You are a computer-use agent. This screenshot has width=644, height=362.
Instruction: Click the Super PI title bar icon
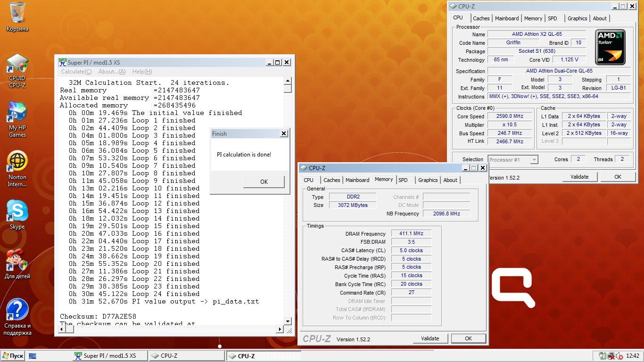pyautogui.click(x=62, y=62)
